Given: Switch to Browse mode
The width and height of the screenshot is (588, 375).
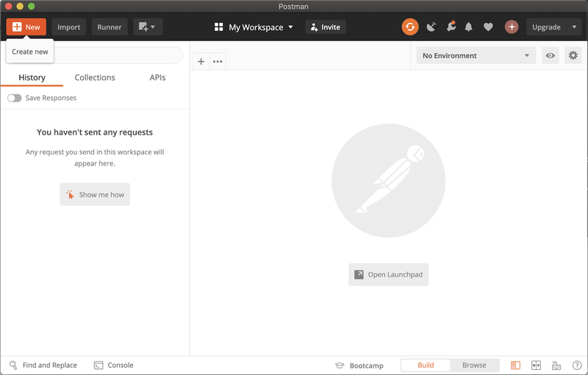Looking at the screenshot, I should click(x=474, y=365).
